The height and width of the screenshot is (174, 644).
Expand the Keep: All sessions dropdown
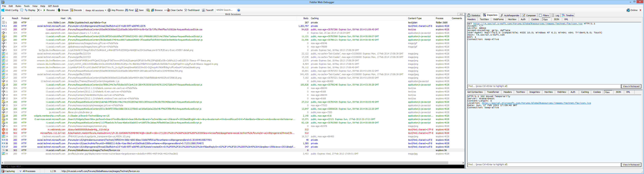click(x=96, y=10)
